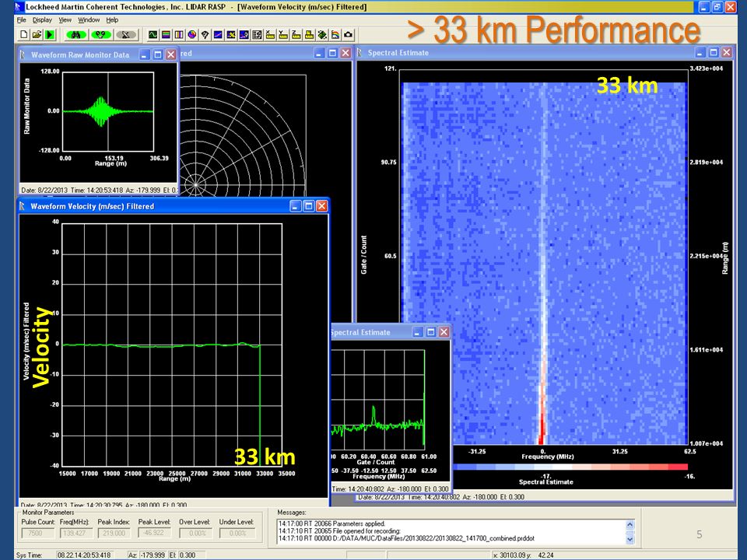
Task: Click the green spectrum trace in small Spectral Estimate
Action: pyautogui.click(x=377, y=398)
